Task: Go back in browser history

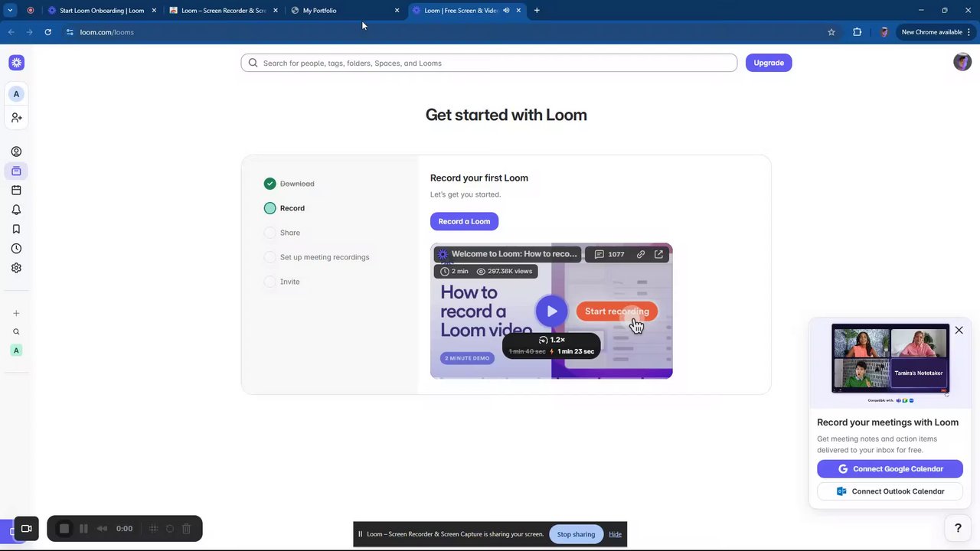Action: click(11, 32)
